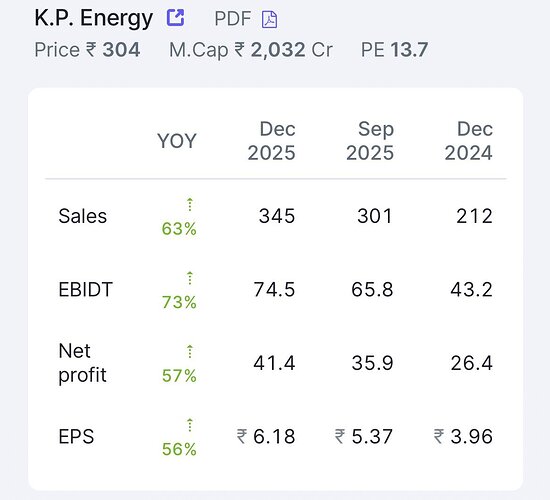Click the EBIDT YOY up arrow
This screenshot has width=550, height=500.
pos(190,278)
